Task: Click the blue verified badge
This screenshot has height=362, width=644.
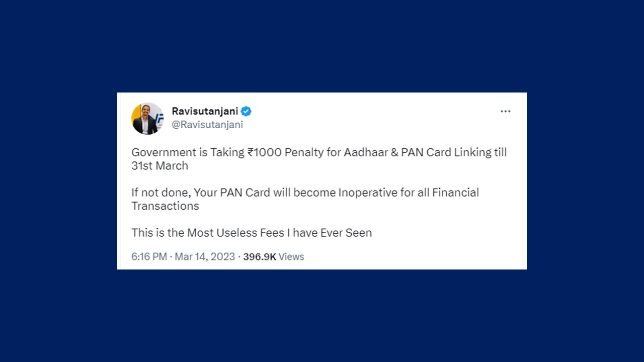Action: tap(246, 111)
